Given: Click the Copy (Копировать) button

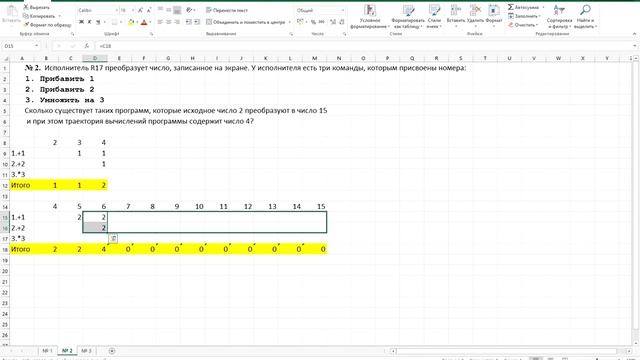Looking at the screenshot, I should 40,16.
